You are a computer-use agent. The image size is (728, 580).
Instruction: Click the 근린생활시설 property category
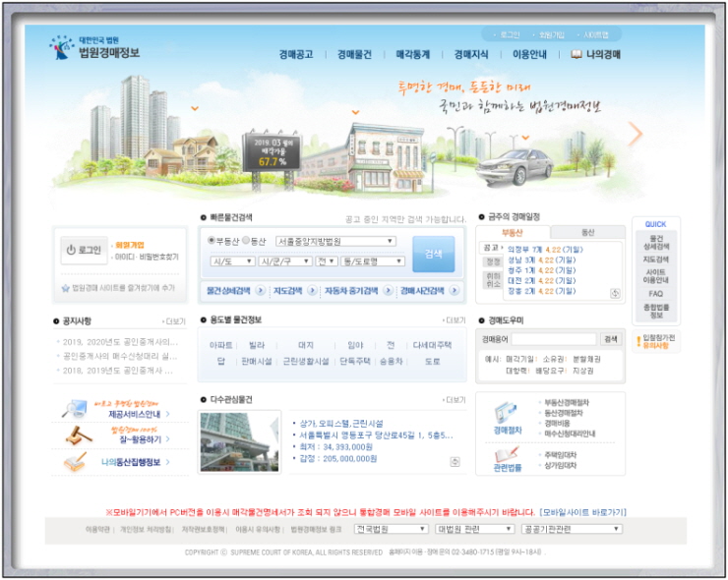click(x=306, y=361)
